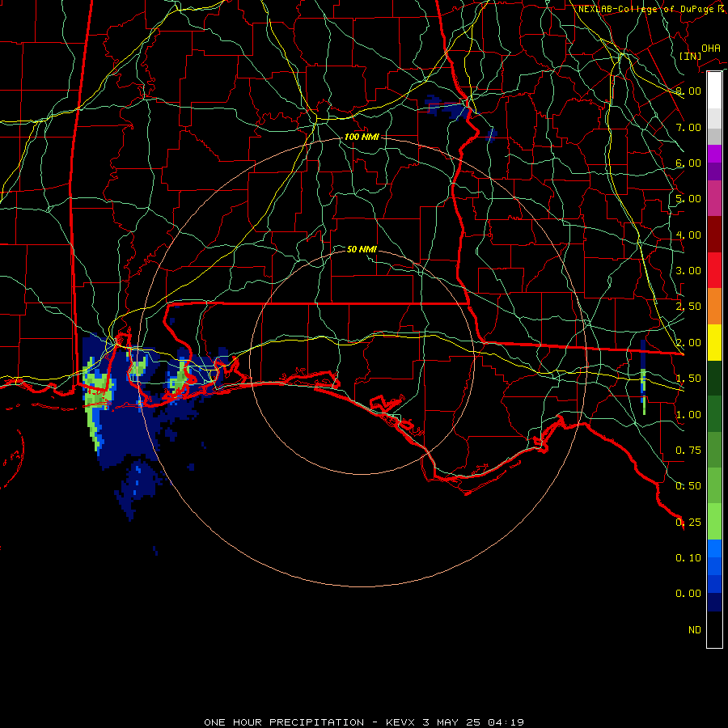Click the 1.00 legend value
Viewport: 728px width, 728px height.
click(688, 415)
